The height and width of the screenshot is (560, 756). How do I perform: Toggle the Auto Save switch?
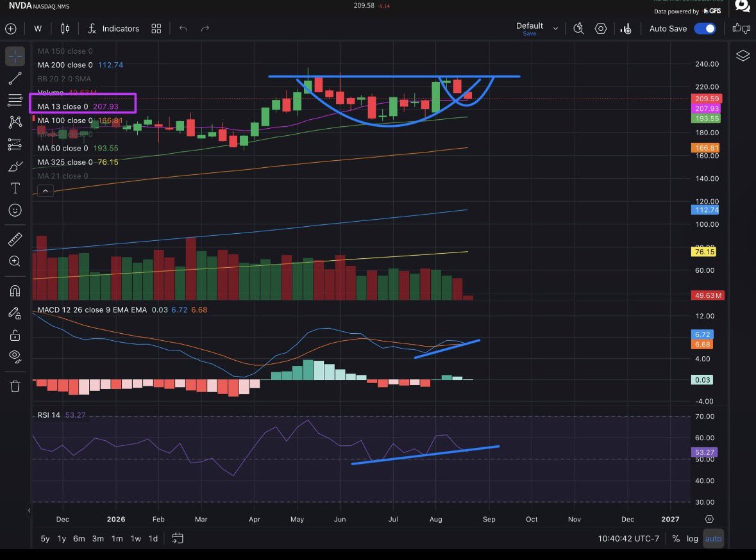[705, 29]
